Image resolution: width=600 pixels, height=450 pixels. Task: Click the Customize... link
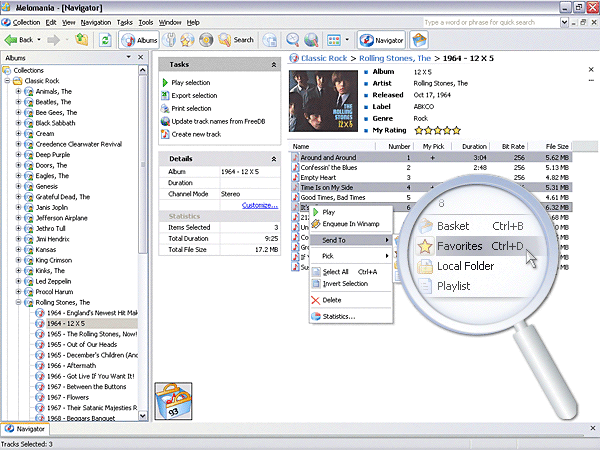tap(260, 205)
